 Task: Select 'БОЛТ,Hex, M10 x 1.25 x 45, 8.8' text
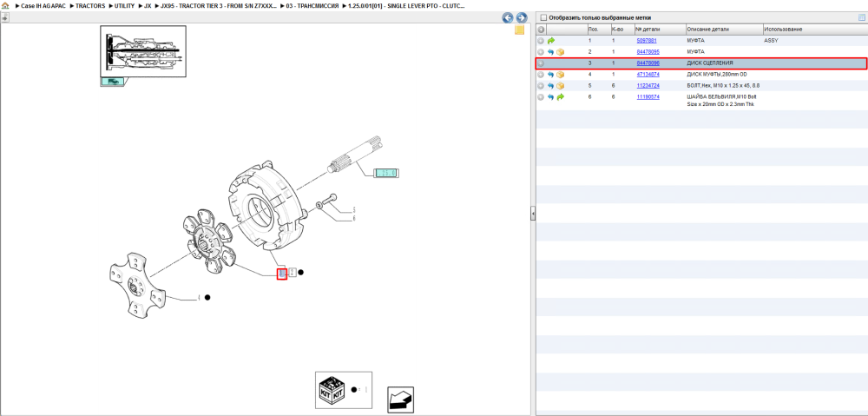click(x=724, y=86)
